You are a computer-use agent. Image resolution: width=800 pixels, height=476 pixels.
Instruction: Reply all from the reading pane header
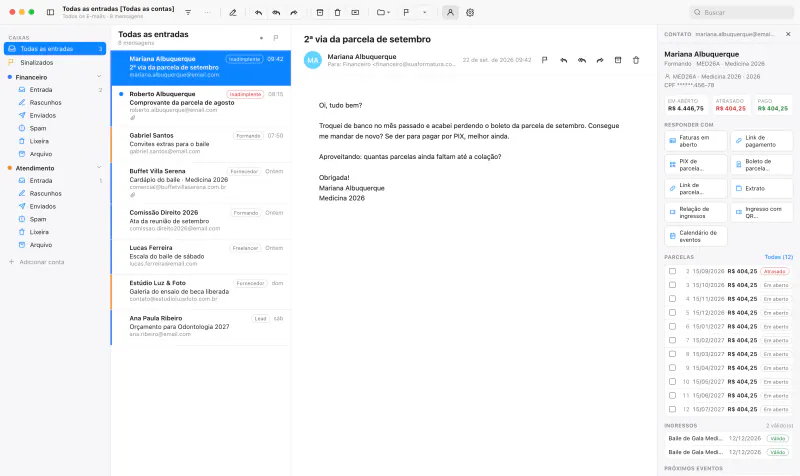[x=582, y=60]
